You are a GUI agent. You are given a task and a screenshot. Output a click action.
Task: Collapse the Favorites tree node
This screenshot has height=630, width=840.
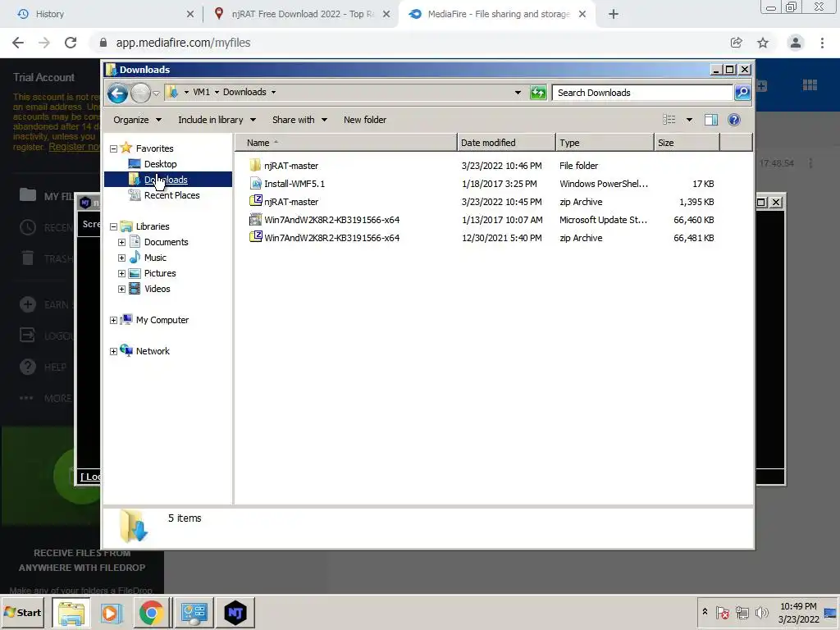click(113, 148)
